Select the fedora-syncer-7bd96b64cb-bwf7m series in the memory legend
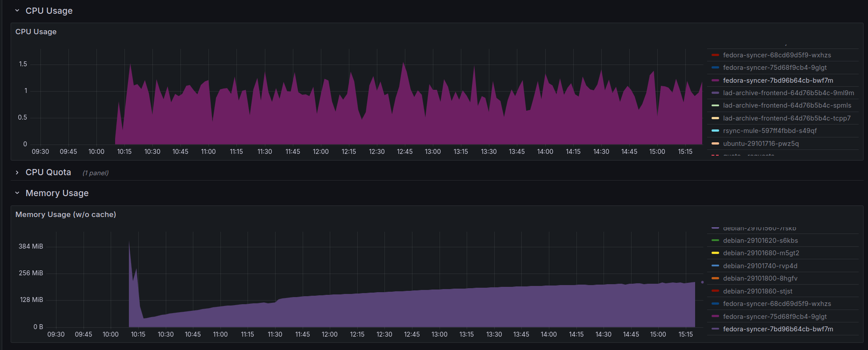 tap(778, 329)
